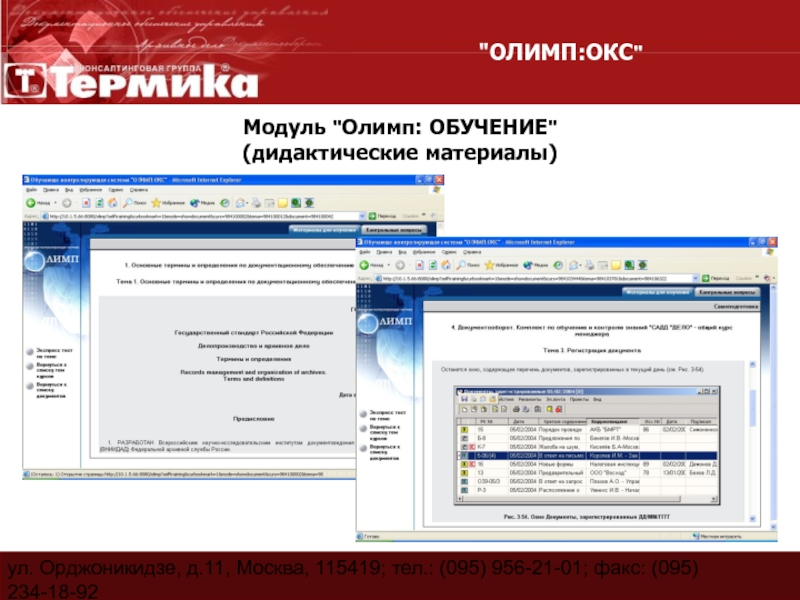This screenshot has height=600, width=800.
Task: Open Search (Поиск) in the back browser window
Action: (x=135, y=203)
